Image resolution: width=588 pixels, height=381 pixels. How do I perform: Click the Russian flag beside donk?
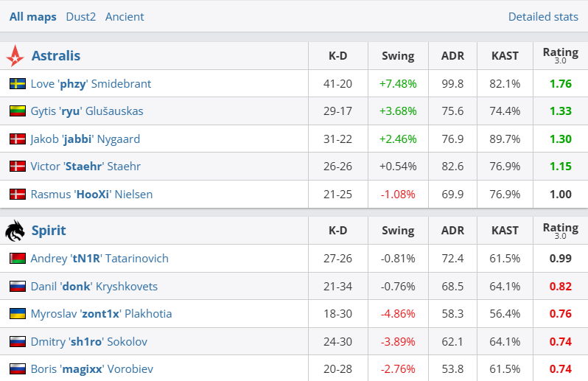pyautogui.click(x=18, y=287)
